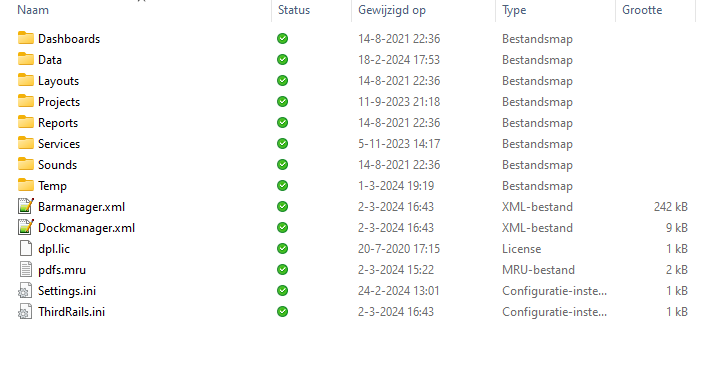Image resolution: width=715 pixels, height=375 pixels.
Task: Sort files by the Naam column
Action: point(33,10)
